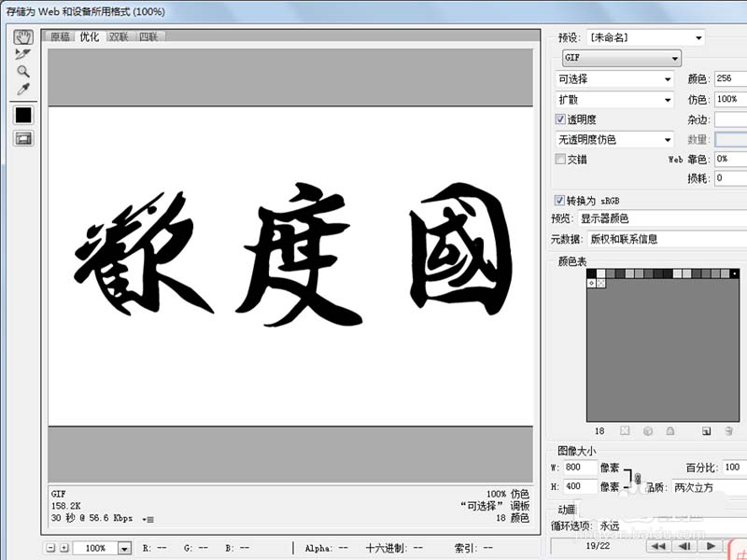Select the transparent checker swatch in second row

[x=600, y=283]
